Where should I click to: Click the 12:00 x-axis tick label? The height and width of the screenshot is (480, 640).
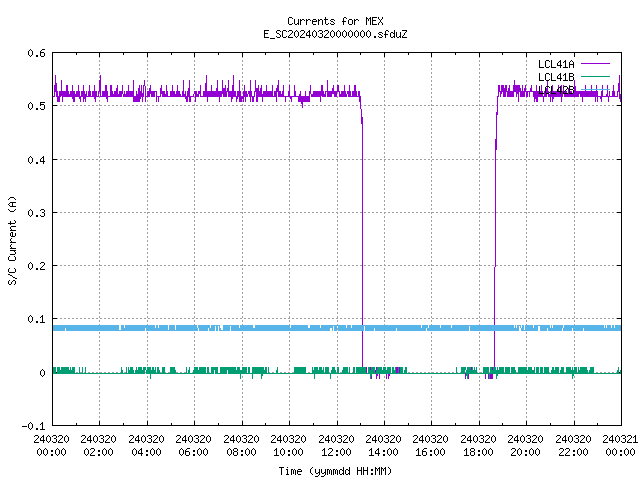click(x=336, y=452)
